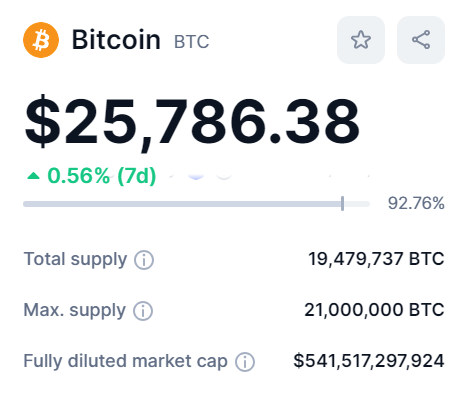Open the share icon button
This screenshot has width=474, height=396.
pos(421,40)
